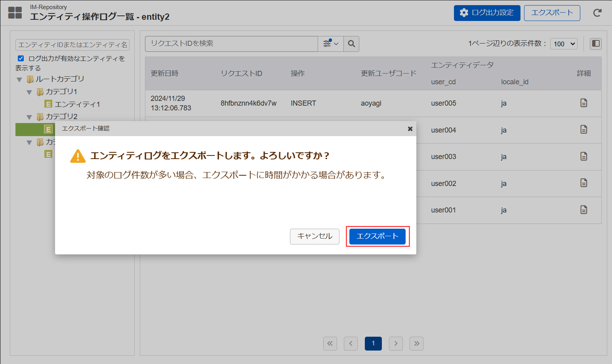Open the app grid menu icon top left
612x364 pixels.
(15, 12)
